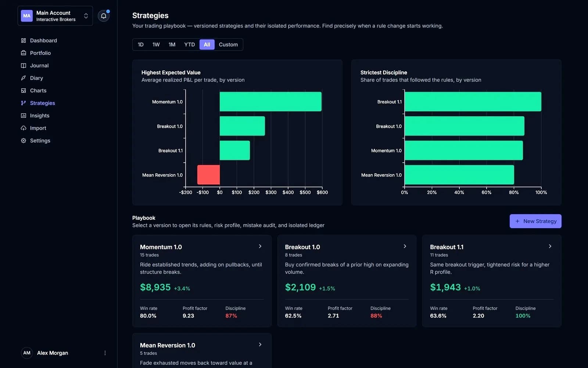The image size is (588, 368).
Task: Click the Strategies sidebar link
Action: tap(43, 103)
